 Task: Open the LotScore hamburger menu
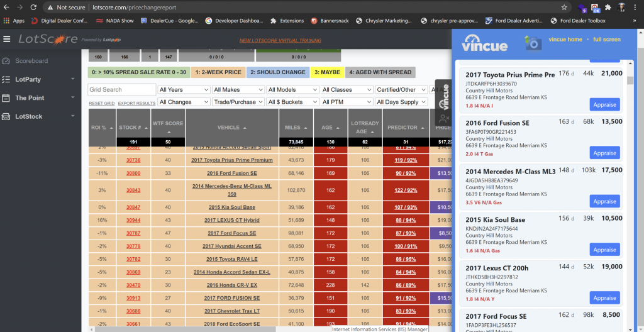coord(6,39)
